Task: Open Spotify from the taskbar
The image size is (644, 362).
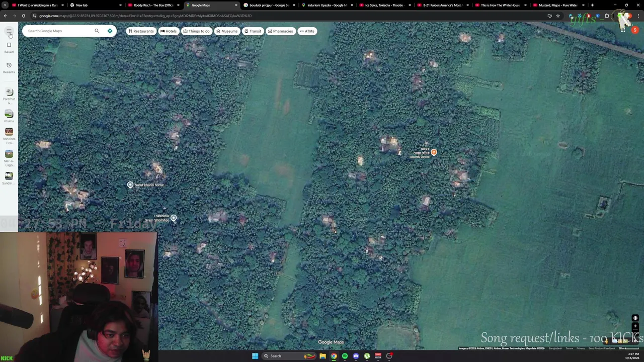Action: click(345, 356)
